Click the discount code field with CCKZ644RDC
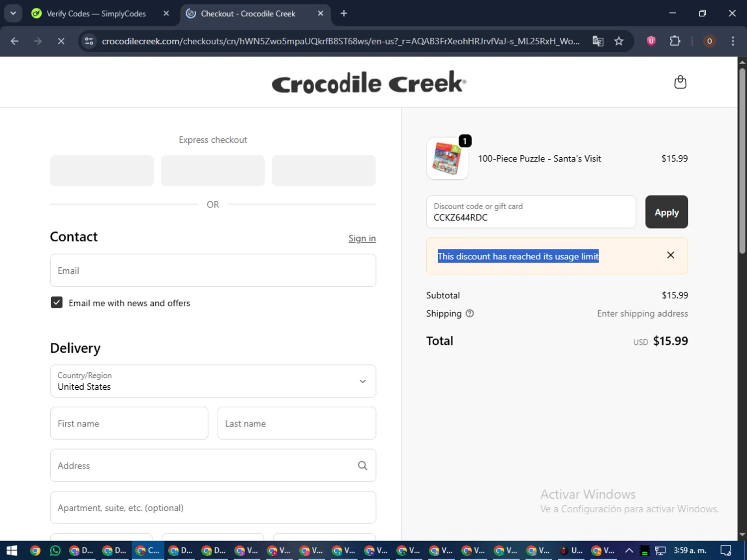 click(x=531, y=212)
